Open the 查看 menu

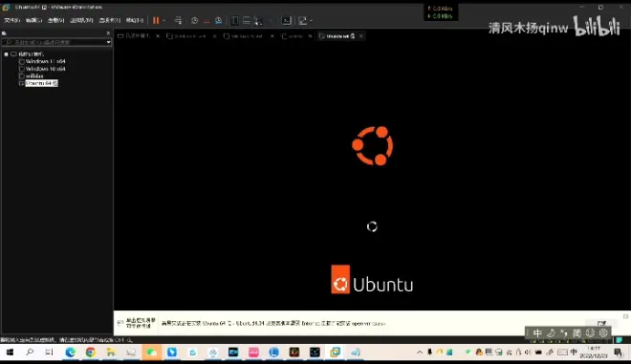click(x=56, y=20)
